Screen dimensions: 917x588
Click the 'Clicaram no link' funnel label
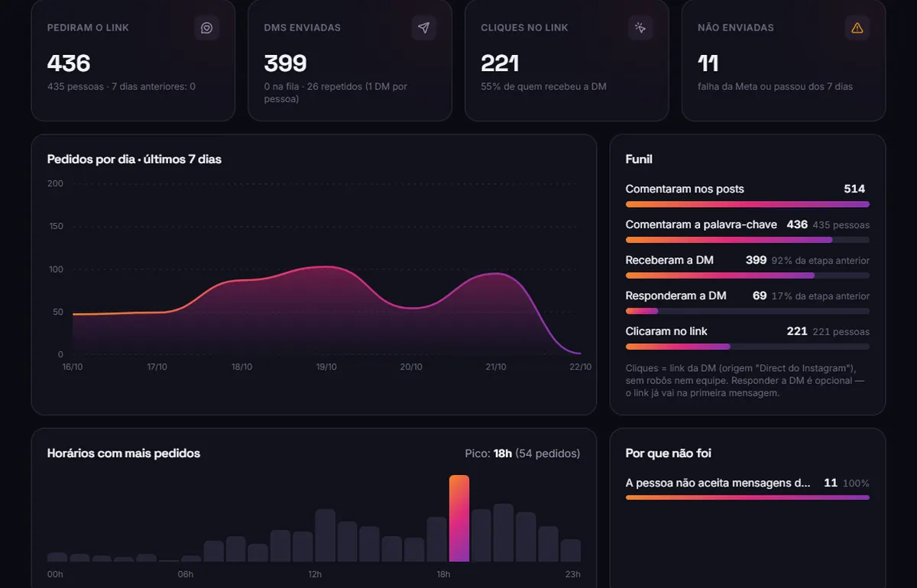[666, 331]
